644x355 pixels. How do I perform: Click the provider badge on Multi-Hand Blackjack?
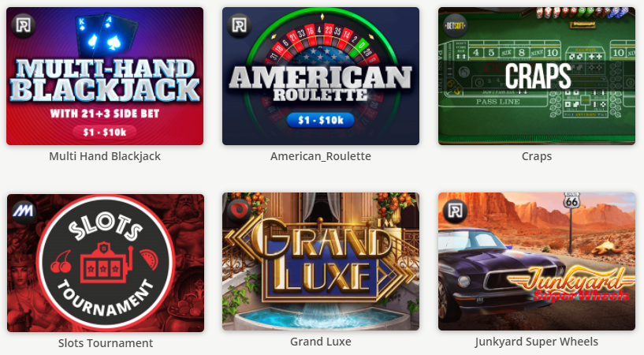point(24,25)
